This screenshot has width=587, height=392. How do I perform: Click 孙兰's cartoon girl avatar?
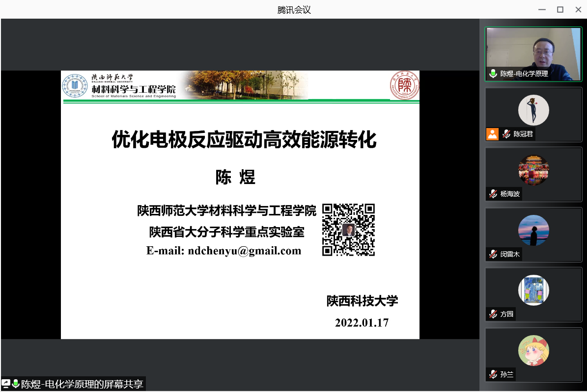pyautogui.click(x=533, y=350)
